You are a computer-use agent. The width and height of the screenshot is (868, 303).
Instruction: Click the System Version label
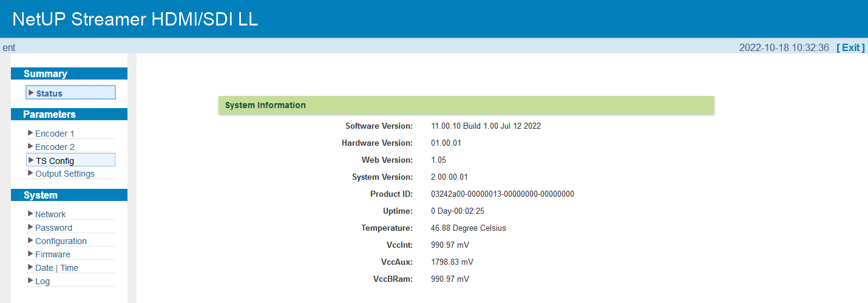382,177
